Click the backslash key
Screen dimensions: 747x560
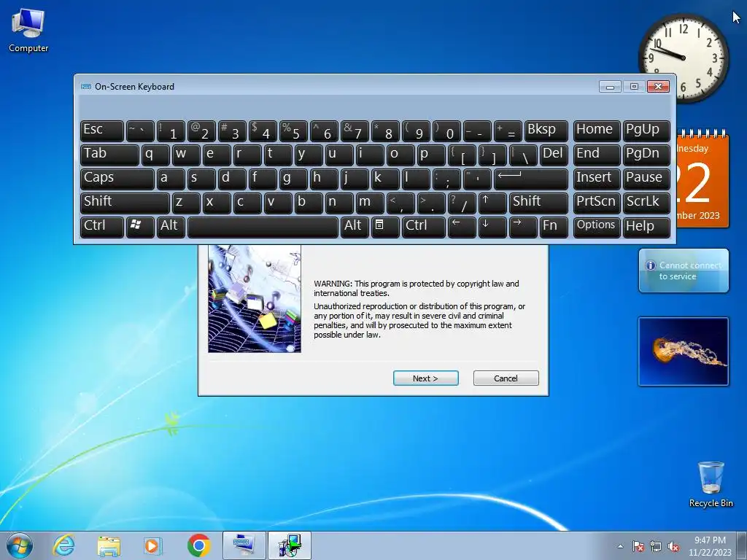(523, 155)
